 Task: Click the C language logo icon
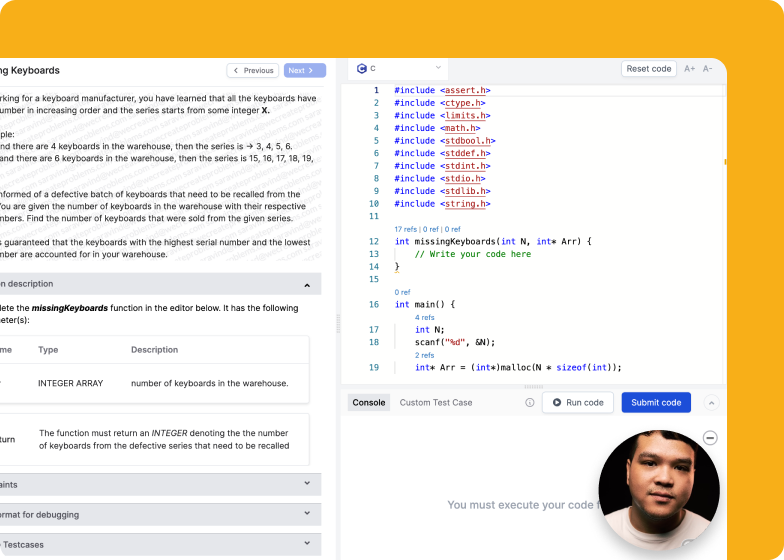pyautogui.click(x=361, y=69)
